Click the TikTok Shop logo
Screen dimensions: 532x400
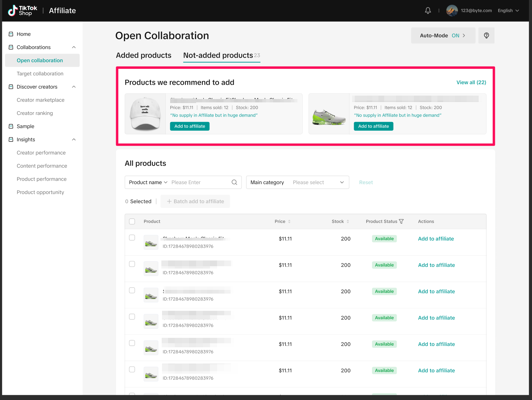23,10
